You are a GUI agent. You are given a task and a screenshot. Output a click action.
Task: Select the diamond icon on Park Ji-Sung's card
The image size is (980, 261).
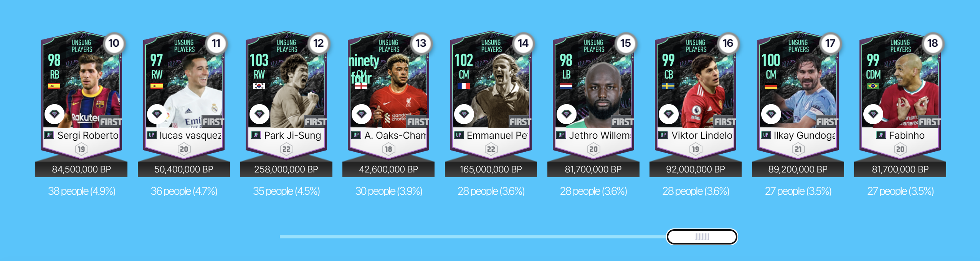(x=259, y=114)
